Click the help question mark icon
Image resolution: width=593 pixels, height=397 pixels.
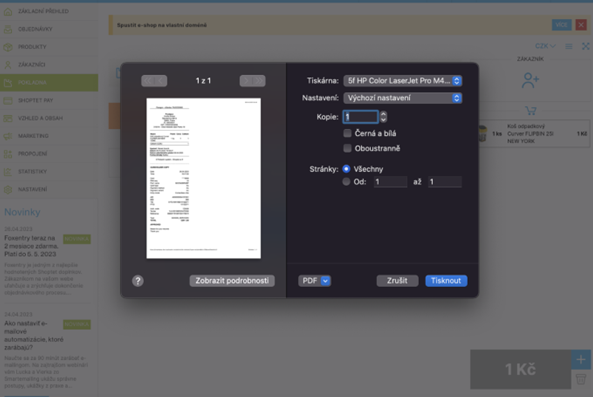(x=138, y=281)
